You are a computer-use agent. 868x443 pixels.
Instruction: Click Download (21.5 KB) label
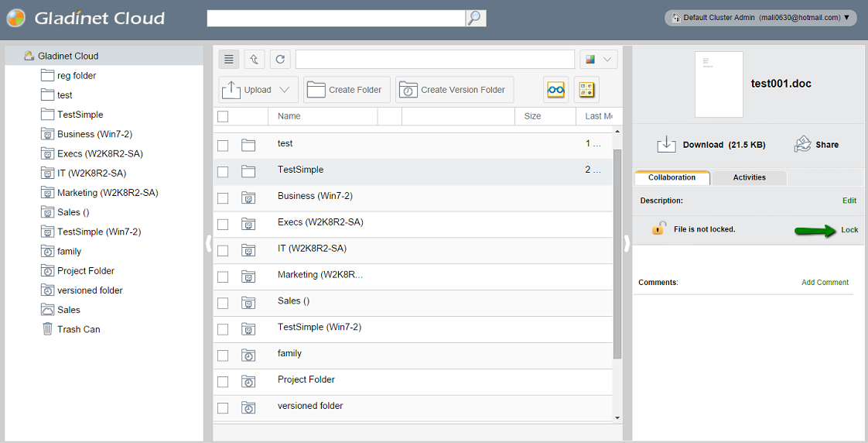[x=724, y=145]
